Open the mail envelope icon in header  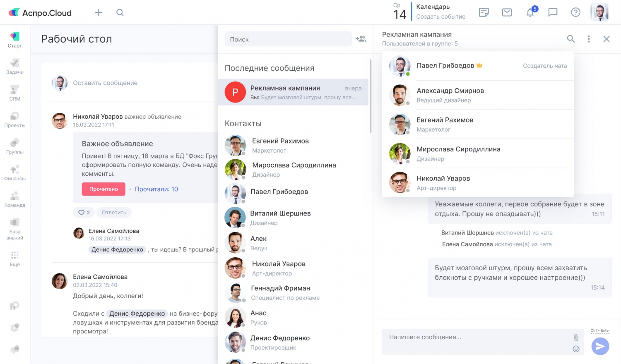[507, 12]
